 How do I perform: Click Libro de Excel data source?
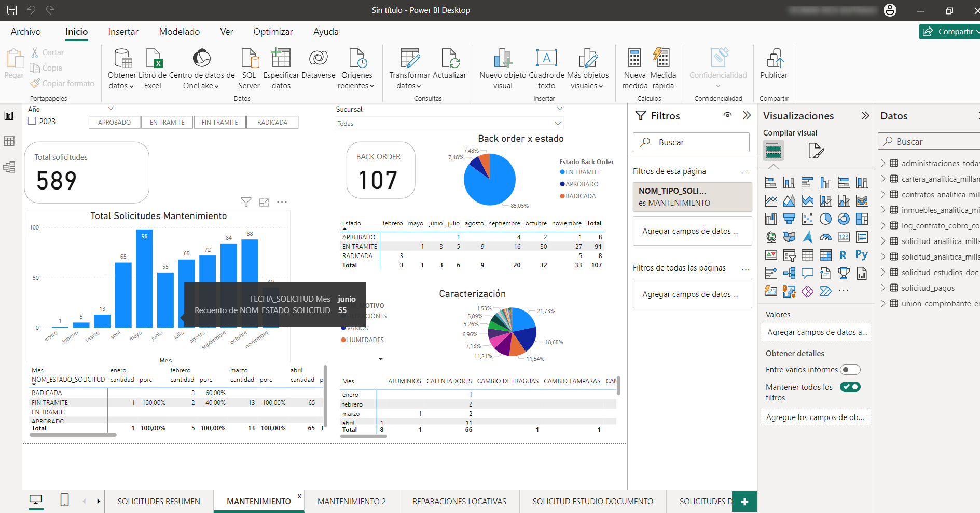[153, 69]
